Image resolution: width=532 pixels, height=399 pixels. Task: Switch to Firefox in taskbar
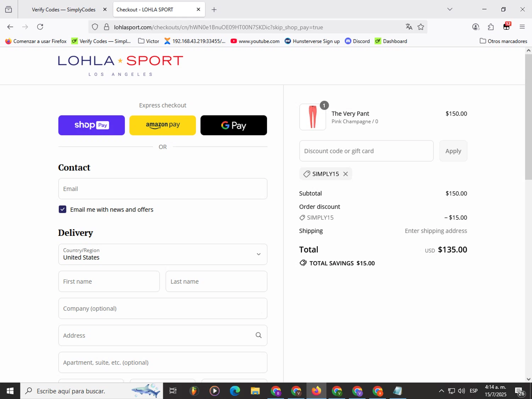point(316,391)
